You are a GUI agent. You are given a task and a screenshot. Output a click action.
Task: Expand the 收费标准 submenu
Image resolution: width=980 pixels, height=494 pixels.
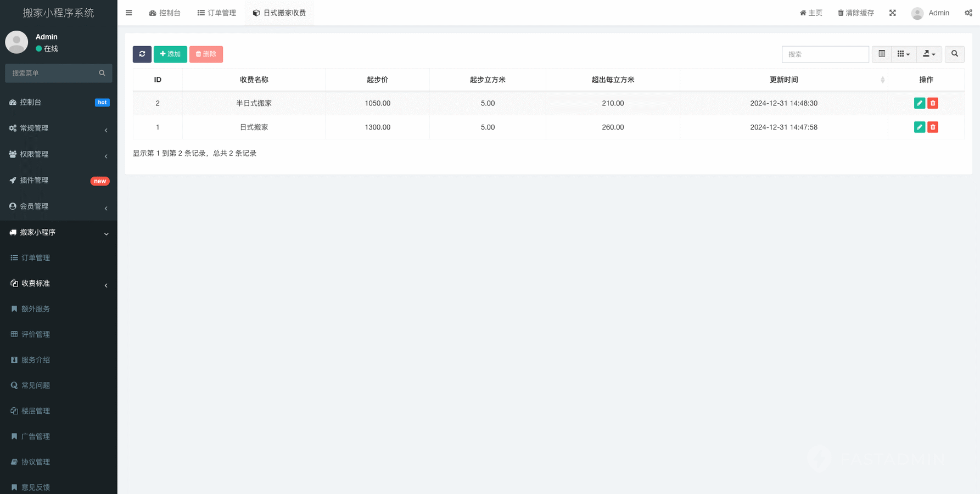[58, 283]
